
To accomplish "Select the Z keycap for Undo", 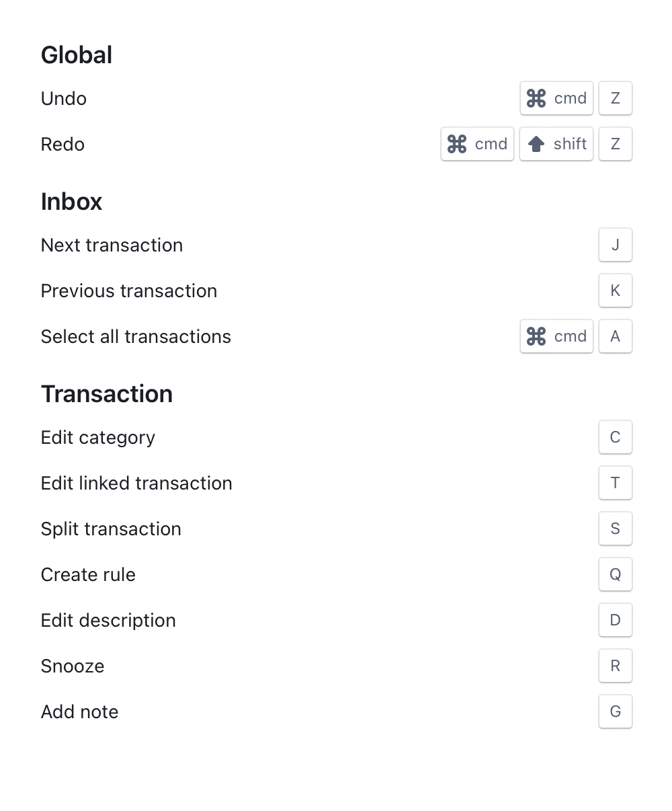I will coord(615,98).
